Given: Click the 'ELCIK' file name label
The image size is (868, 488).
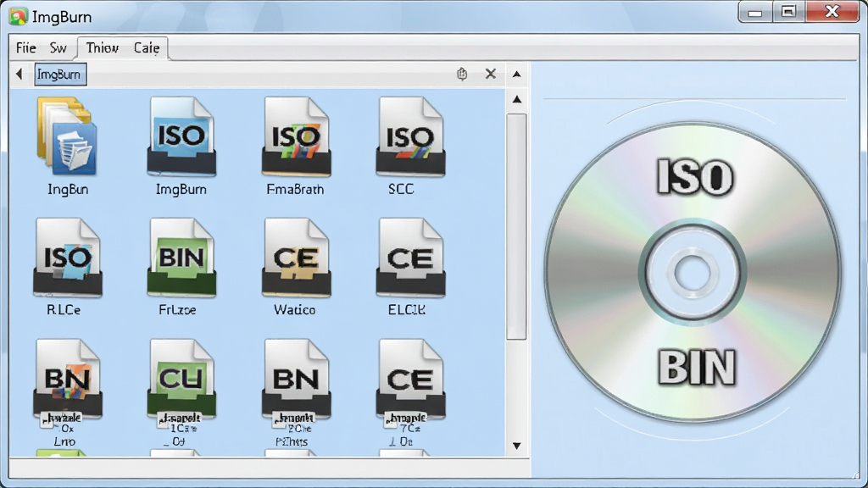Looking at the screenshot, I should tap(407, 310).
